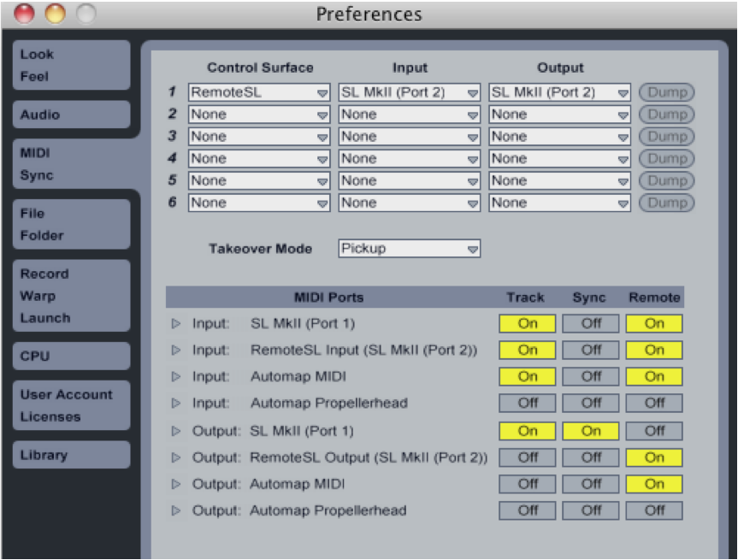Enable Sync for Input Automap MIDI
738x560 pixels.
click(x=591, y=376)
